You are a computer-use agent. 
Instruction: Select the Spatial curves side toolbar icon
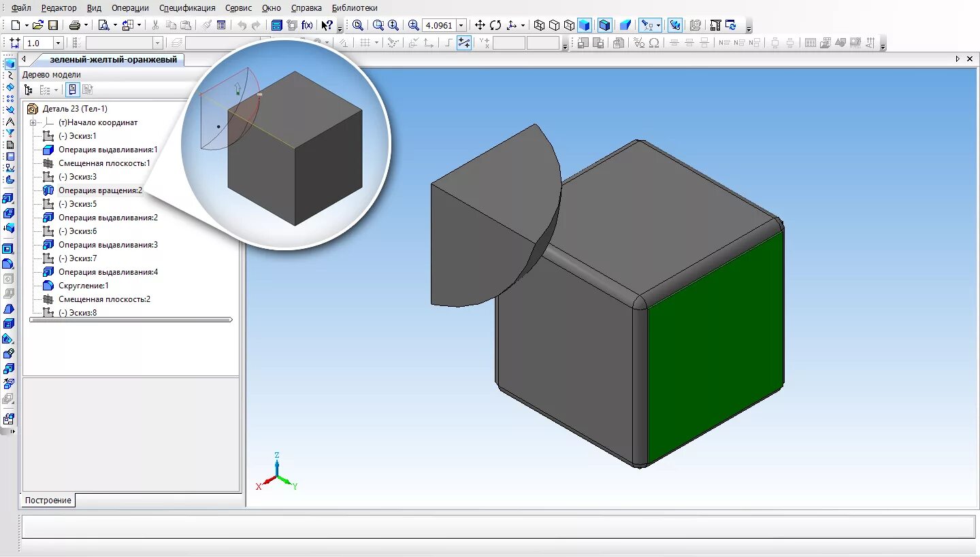click(x=10, y=75)
